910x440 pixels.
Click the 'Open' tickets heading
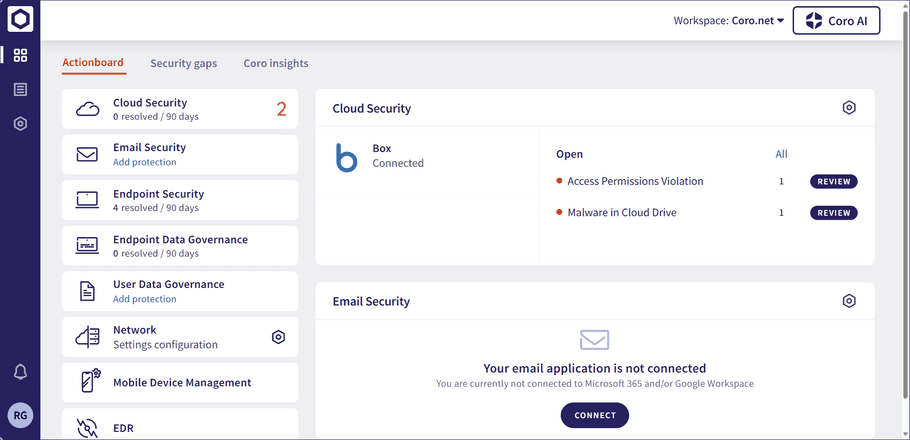coord(569,154)
